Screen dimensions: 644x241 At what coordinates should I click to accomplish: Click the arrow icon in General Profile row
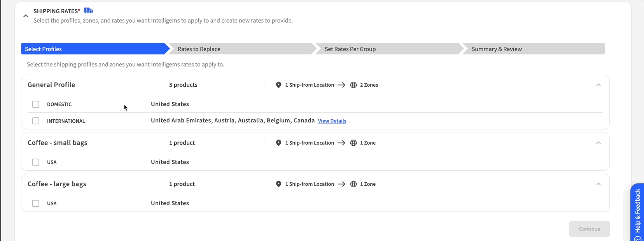point(341,85)
